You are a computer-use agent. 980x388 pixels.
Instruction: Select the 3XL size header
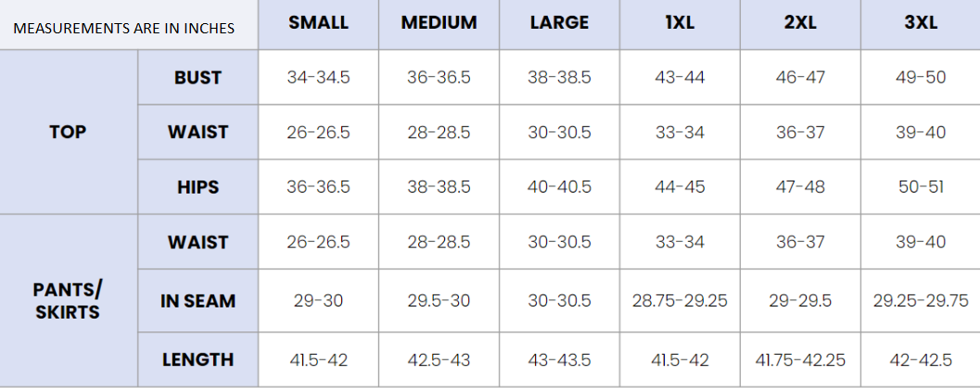point(921,23)
